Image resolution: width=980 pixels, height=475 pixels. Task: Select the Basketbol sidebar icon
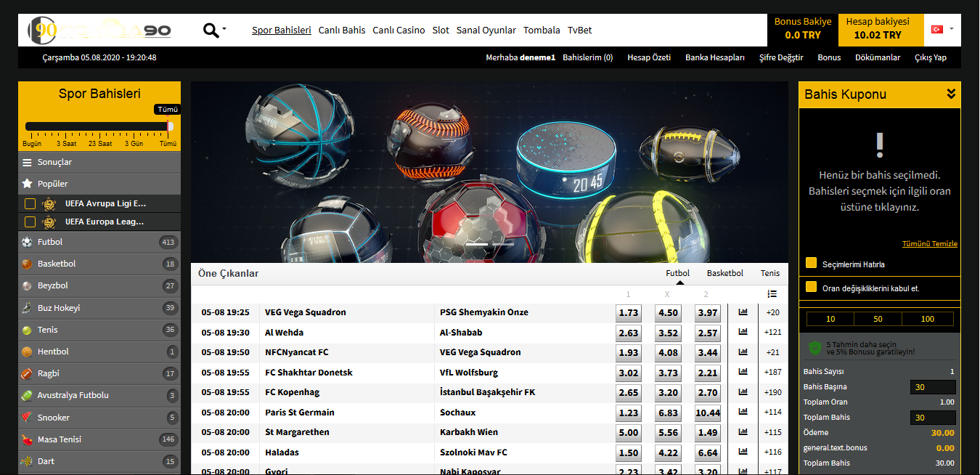[x=27, y=264]
